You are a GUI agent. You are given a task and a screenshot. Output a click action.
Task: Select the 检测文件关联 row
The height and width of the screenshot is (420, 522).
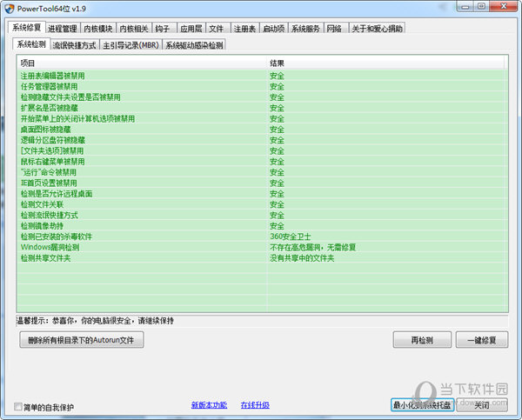pyautogui.click(x=263, y=204)
